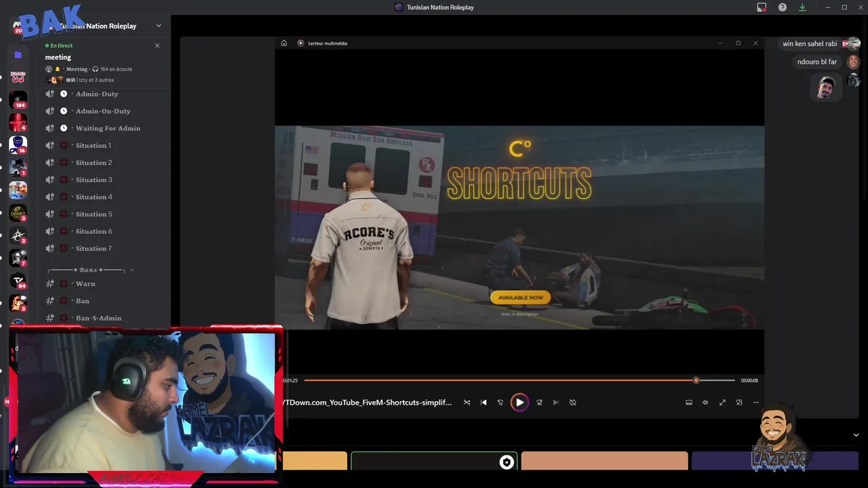Screen dimensions: 868x488
Task: Open the purple folder icon in server list
Action: pos(18,55)
